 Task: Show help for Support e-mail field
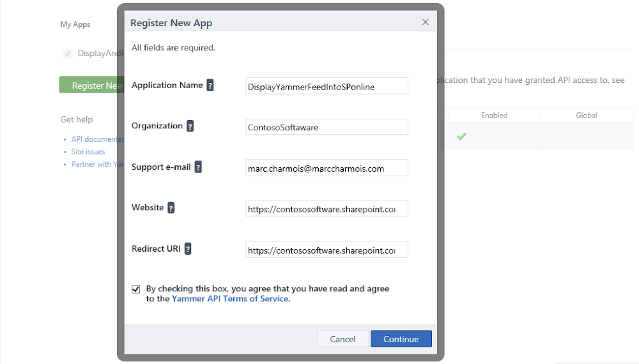point(198,167)
